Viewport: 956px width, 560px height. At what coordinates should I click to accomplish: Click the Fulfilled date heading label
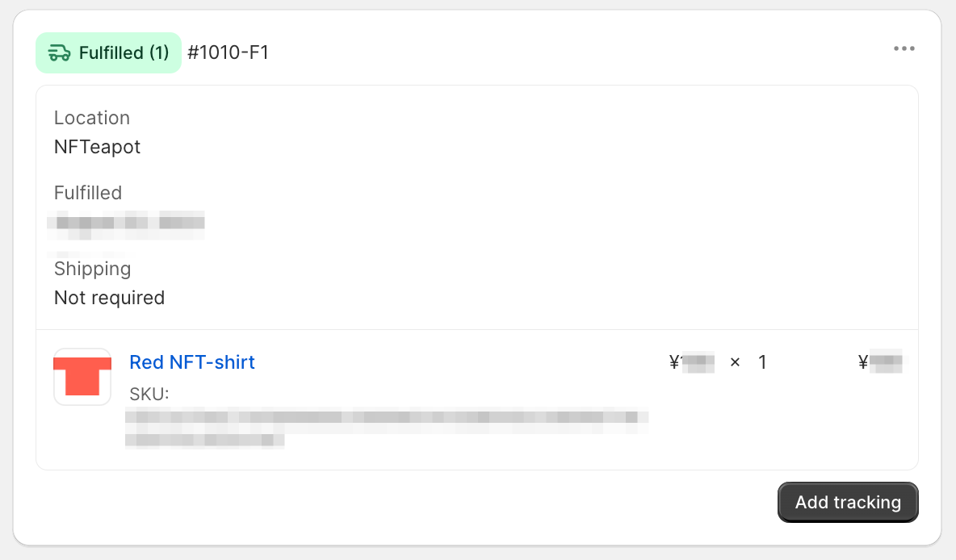88,193
